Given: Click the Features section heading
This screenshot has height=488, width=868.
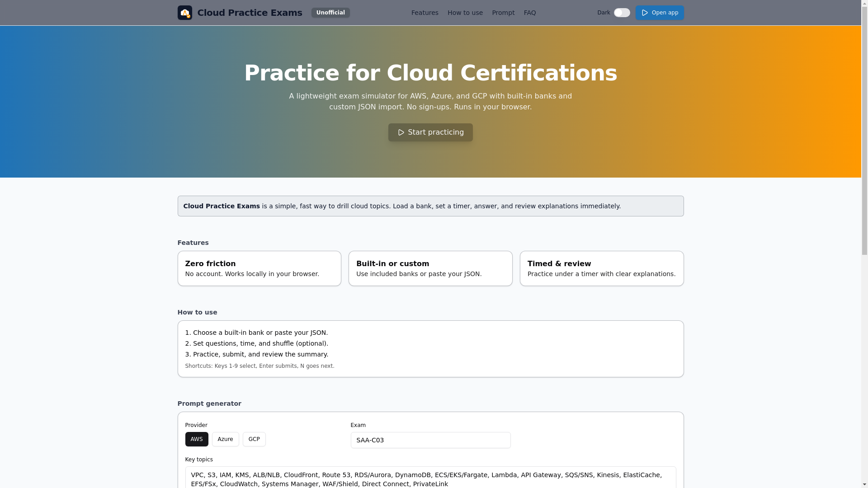Looking at the screenshot, I should point(193,243).
